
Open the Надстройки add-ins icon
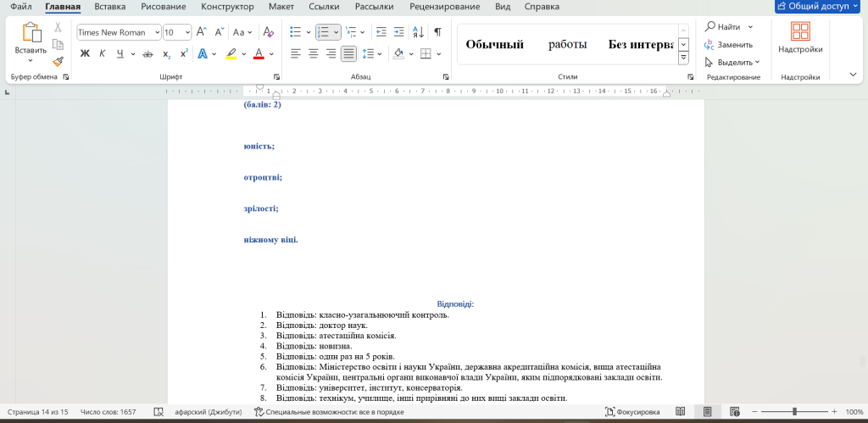coord(800,39)
